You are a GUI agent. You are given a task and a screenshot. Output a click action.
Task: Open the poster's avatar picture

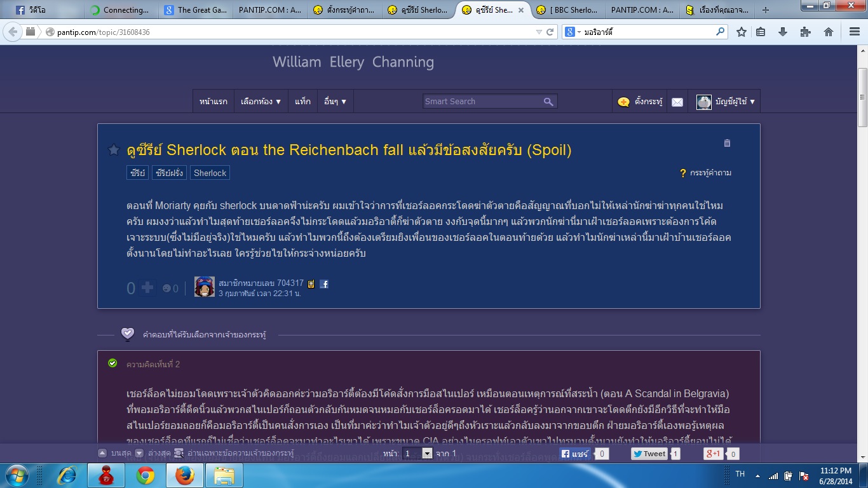tap(205, 287)
